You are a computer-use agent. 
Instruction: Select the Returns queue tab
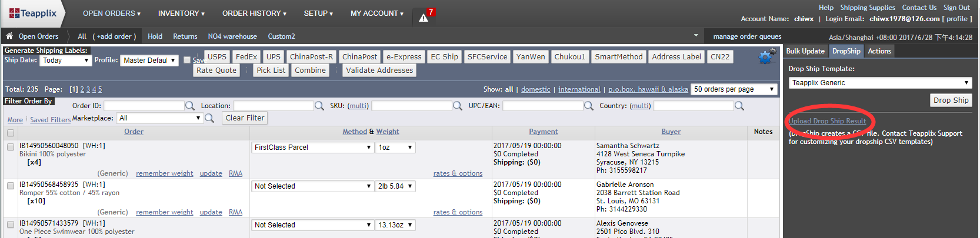pyautogui.click(x=185, y=36)
